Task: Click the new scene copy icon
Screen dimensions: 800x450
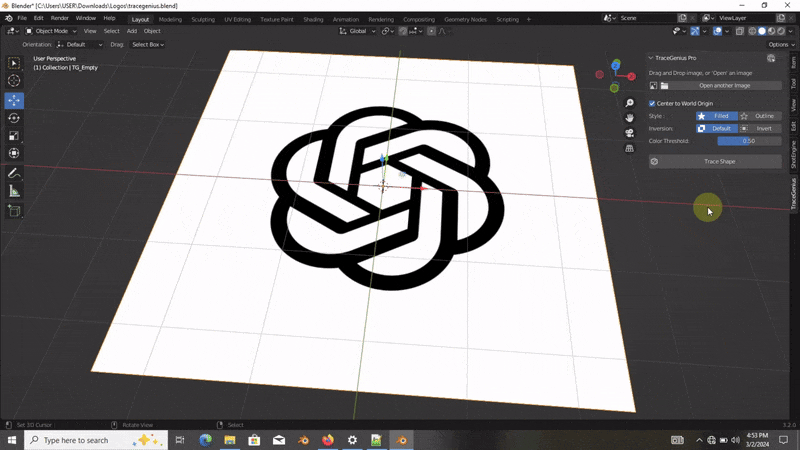Action: click(682, 18)
